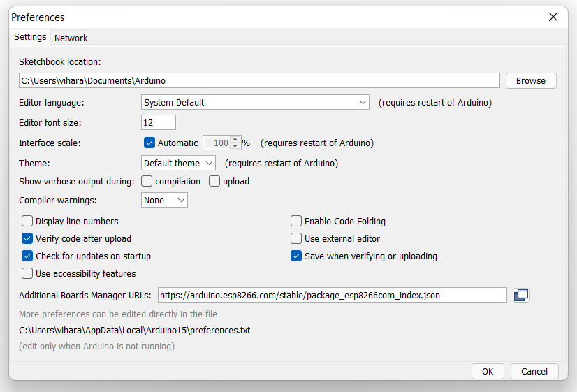Image resolution: width=577 pixels, height=392 pixels.
Task: Disable Check for updates on startup
Action: point(27,256)
